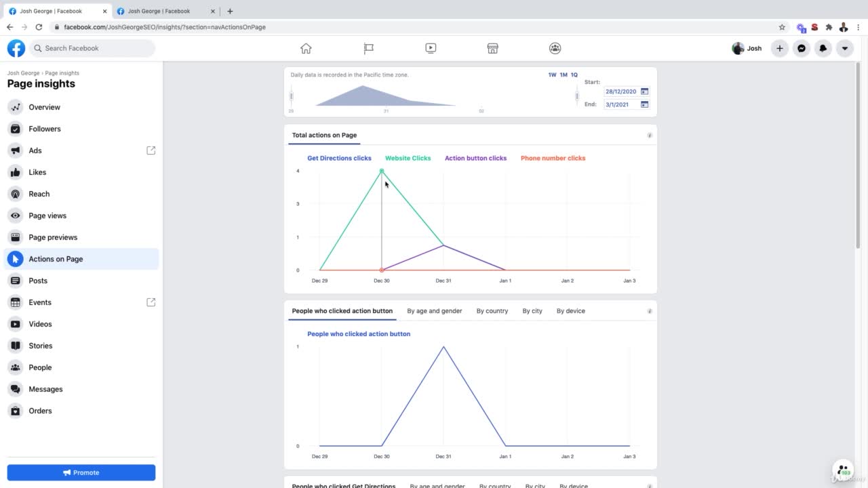The image size is (868, 488).
Task: Open the Start date calendar picker
Action: 644,91
